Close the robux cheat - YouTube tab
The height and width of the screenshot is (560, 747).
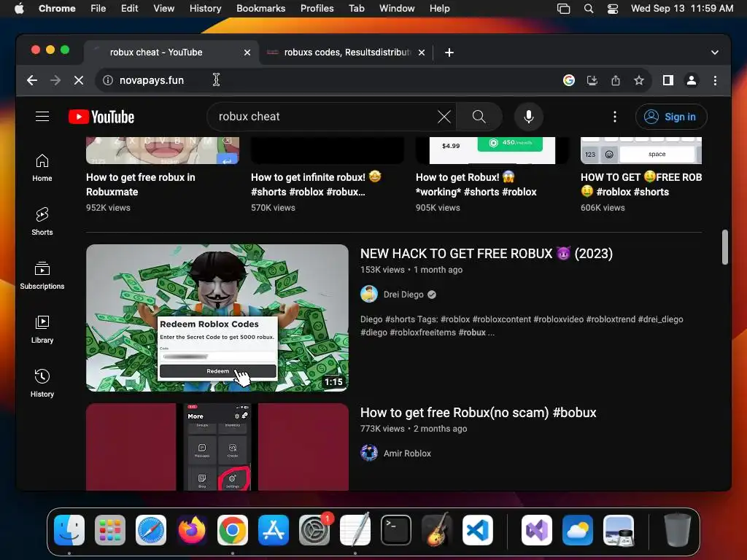pyautogui.click(x=247, y=52)
